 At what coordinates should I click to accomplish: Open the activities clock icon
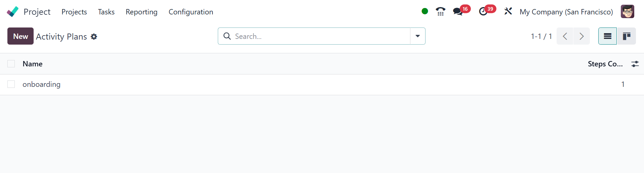point(483,12)
